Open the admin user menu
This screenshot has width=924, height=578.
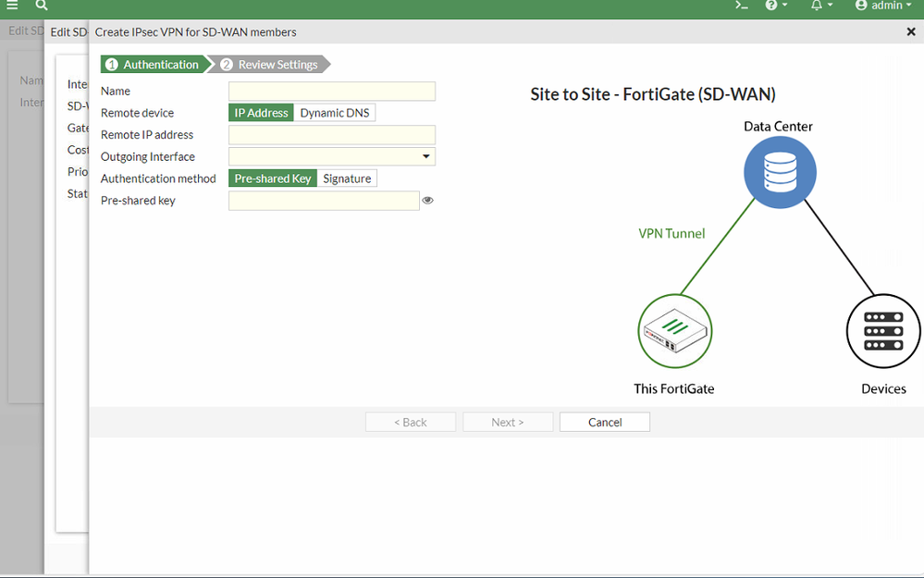(882, 6)
